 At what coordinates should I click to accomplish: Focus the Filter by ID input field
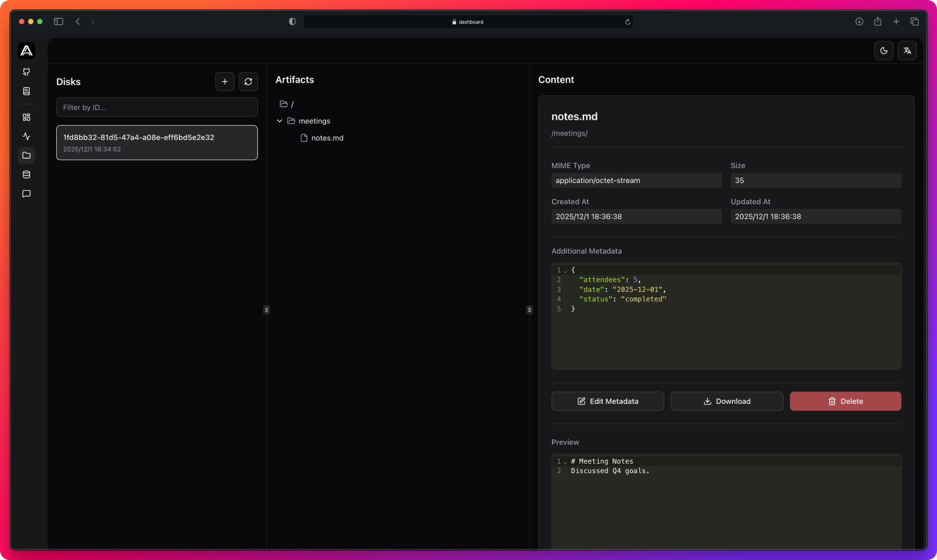coord(157,107)
